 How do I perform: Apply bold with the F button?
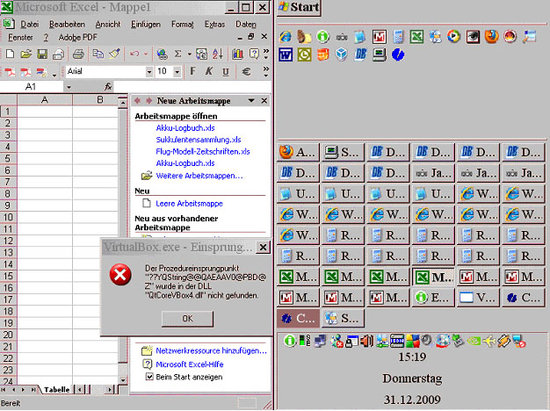click(x=193, y=72)
